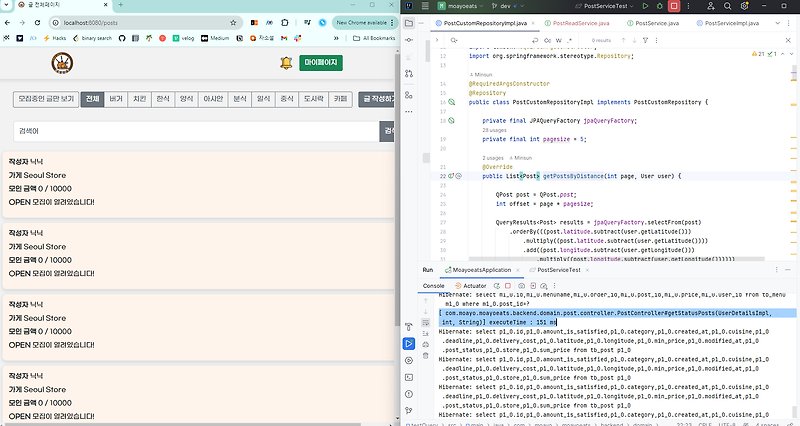Open the Project folder tool window
The width and height of the screenshot is (800, 426).
(409, 23)
